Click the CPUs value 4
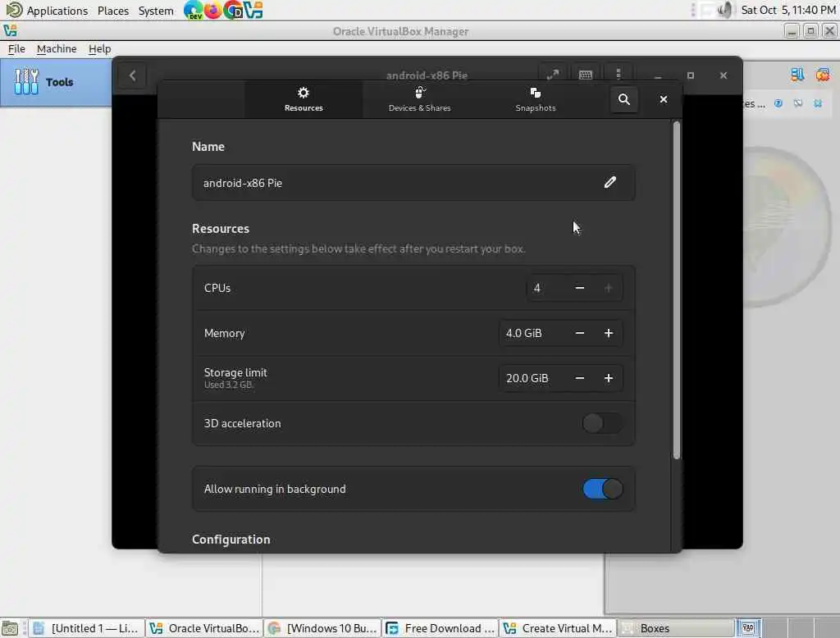Viewport: 840px width, 638px height. click(536, 288)
